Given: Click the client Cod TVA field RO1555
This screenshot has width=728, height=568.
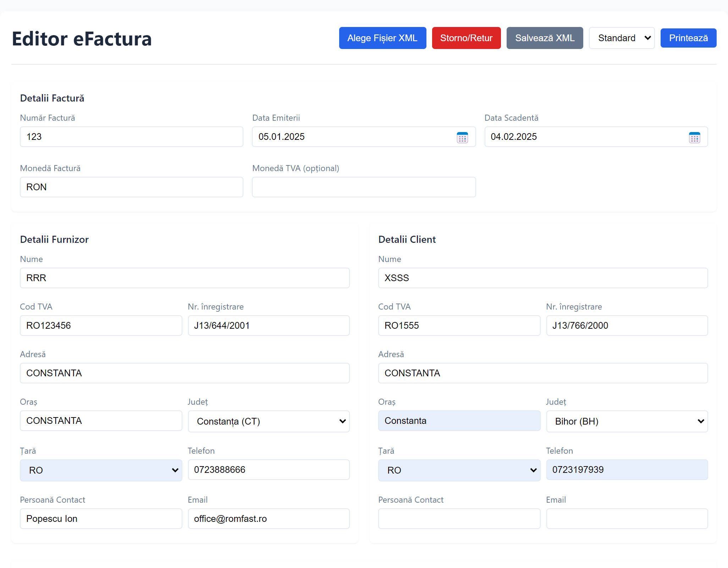Looking at the screenshot, I should point(459,326).
